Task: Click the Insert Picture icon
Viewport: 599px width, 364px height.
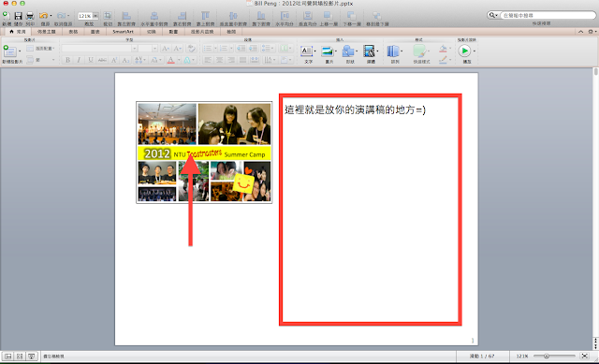Action: pyautogui.click(x=328, y=51)
